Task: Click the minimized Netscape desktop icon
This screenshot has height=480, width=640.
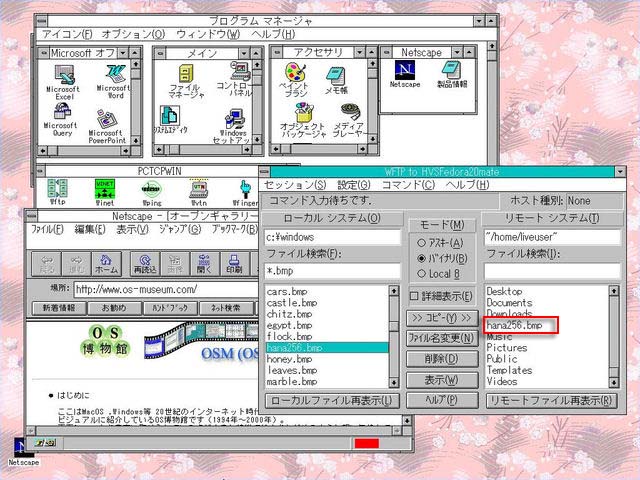Action: (23, 451)
